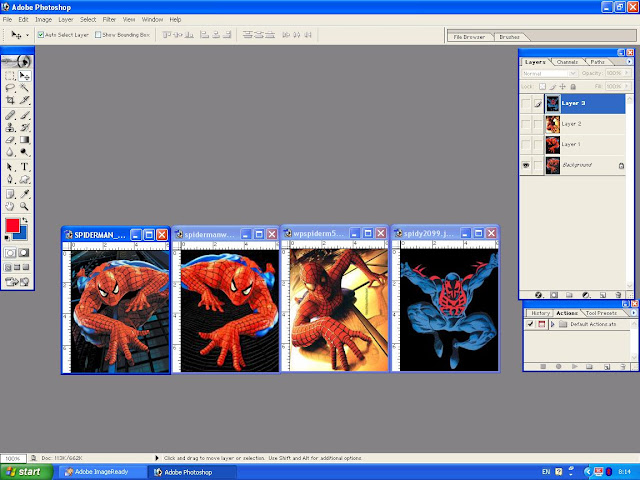
Task: Reset default colors icon in toolbox
Action: click(x=7, y=238)
